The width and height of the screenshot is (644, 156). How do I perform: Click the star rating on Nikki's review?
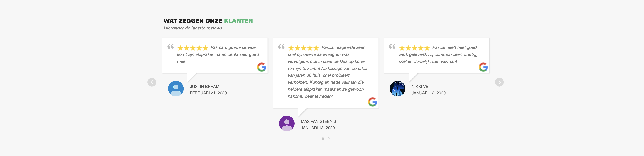pyautogui.click(x=414, y=48)
